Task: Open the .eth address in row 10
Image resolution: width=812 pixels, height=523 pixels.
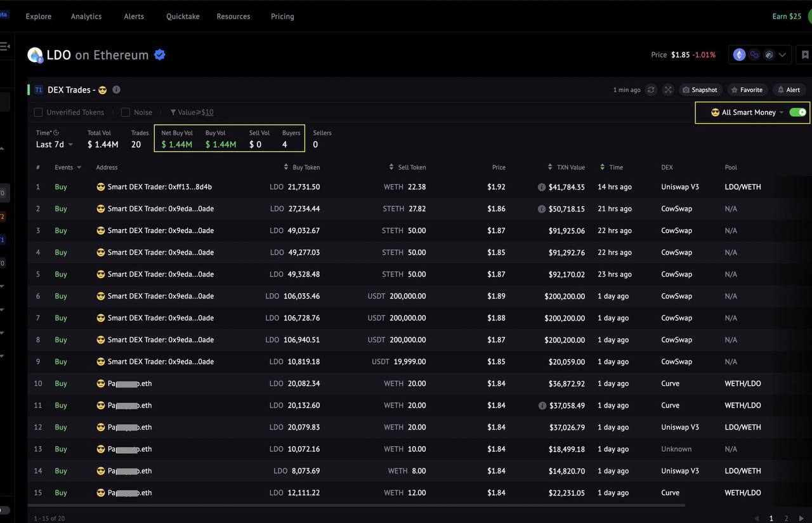Action: pyautogui.click(x=130, y=384)
